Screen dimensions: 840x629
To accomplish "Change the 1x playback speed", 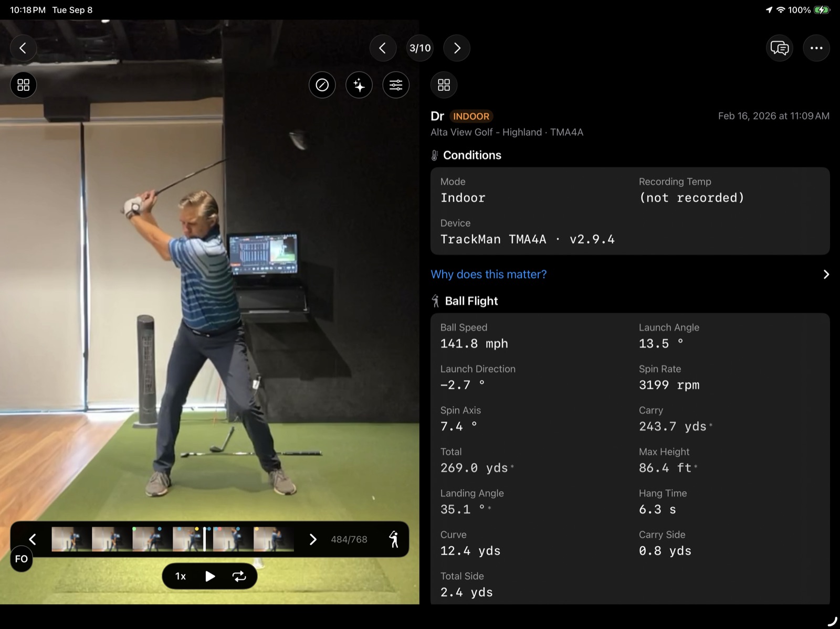I will point(181,577).
